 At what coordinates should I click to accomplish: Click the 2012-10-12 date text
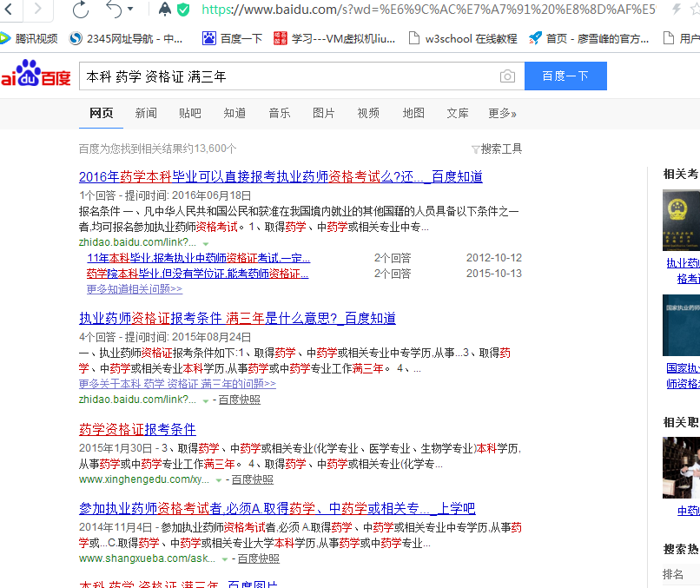pos(494,258)
